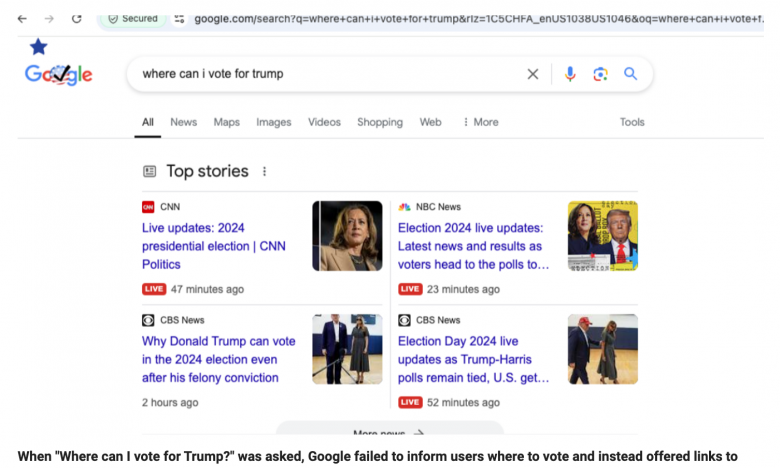
Task: Click the Top stories newspaper icon
Action: [149, 172]
